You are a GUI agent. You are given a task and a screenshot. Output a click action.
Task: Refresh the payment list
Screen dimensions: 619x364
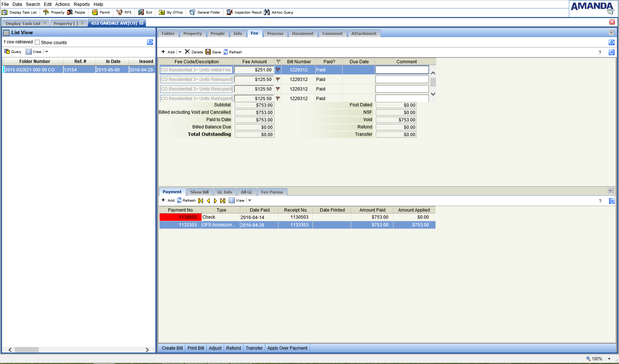[x=179, y=201]
